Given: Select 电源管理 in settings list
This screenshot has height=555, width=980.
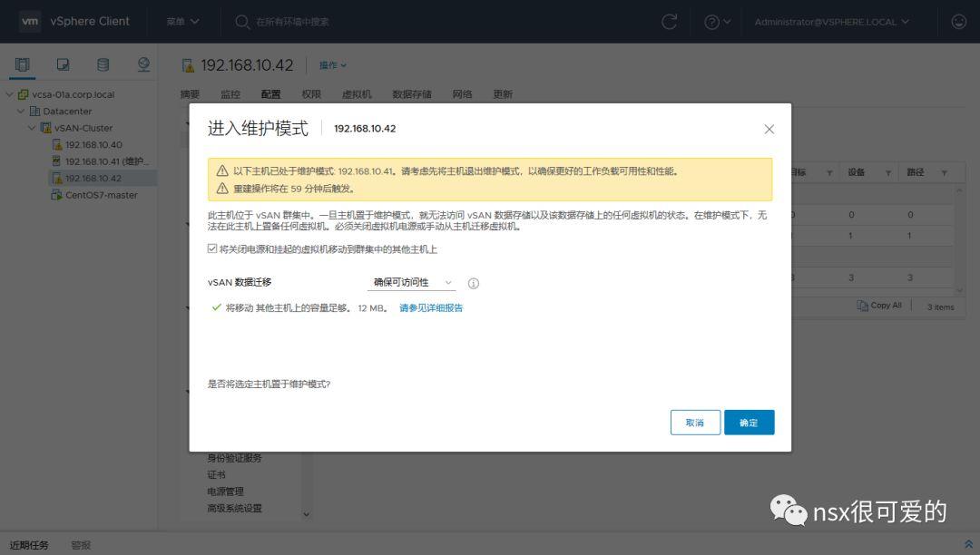Looking at the screenshot, I should point(225,492).
